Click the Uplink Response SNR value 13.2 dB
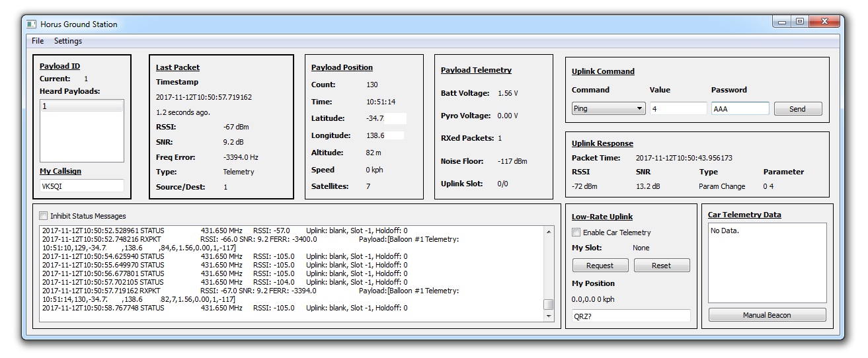The image size is (868, 358). [649, 186]
